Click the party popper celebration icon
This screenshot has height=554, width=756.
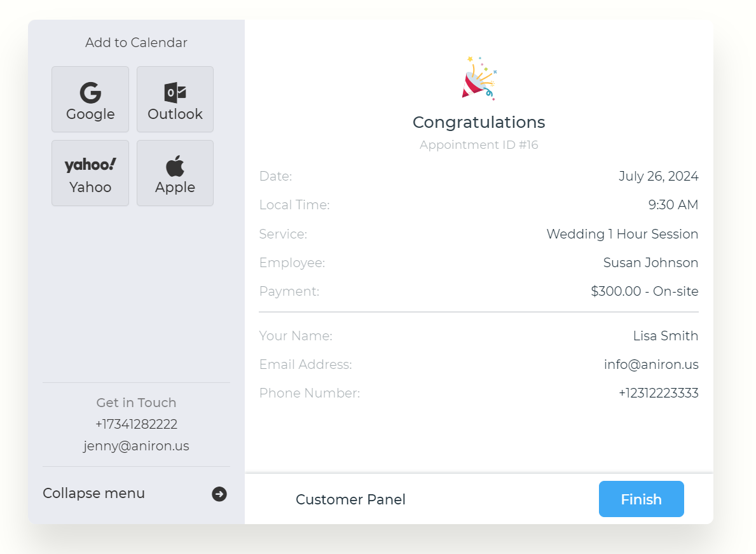pyautogui.click(x=479, y=78)
